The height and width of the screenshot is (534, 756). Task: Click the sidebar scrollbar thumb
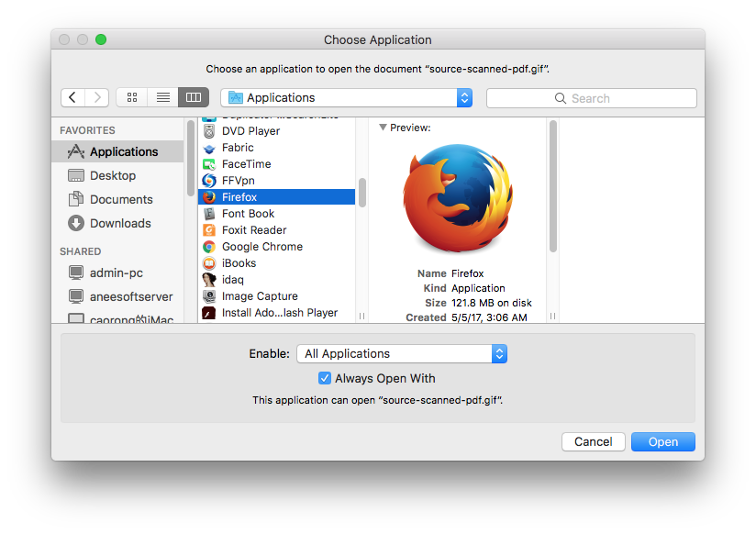191,158
